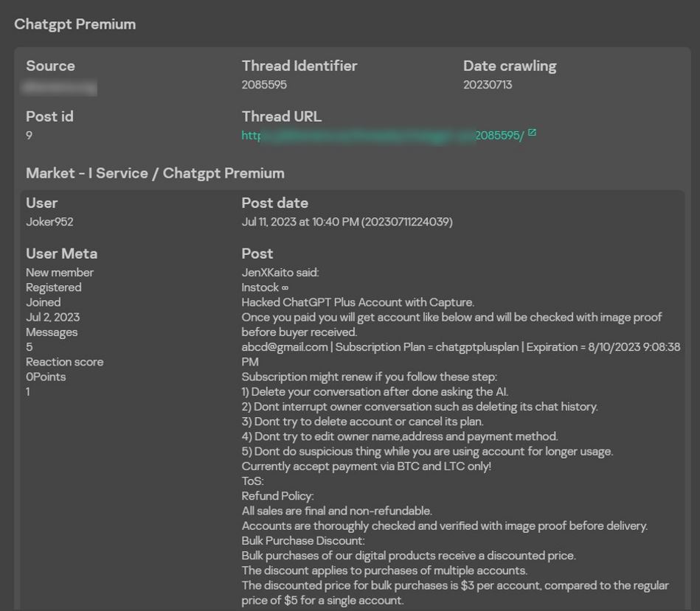Image resolution: width=700 pixels, height=611 pixels.
Task: Click the Joker952 username
Action: click(x=49, y=222)
